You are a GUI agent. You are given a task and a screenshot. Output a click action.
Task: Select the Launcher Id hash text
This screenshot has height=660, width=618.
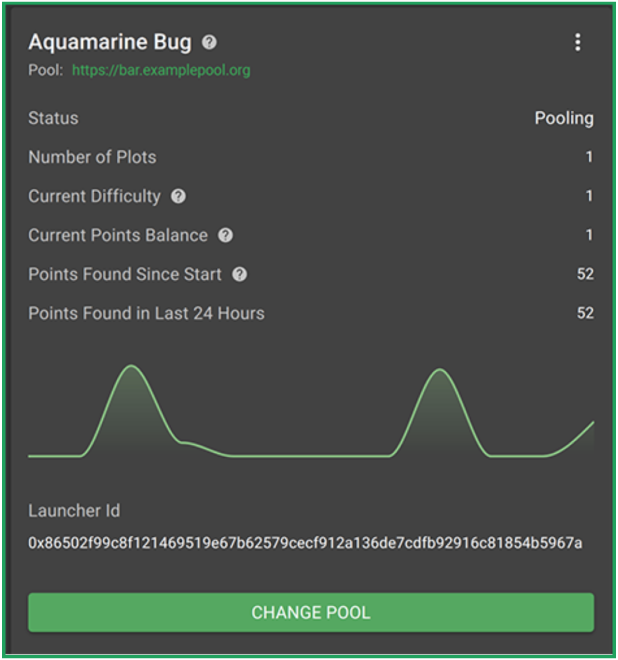pyautogui.click(x=305, y=543)
